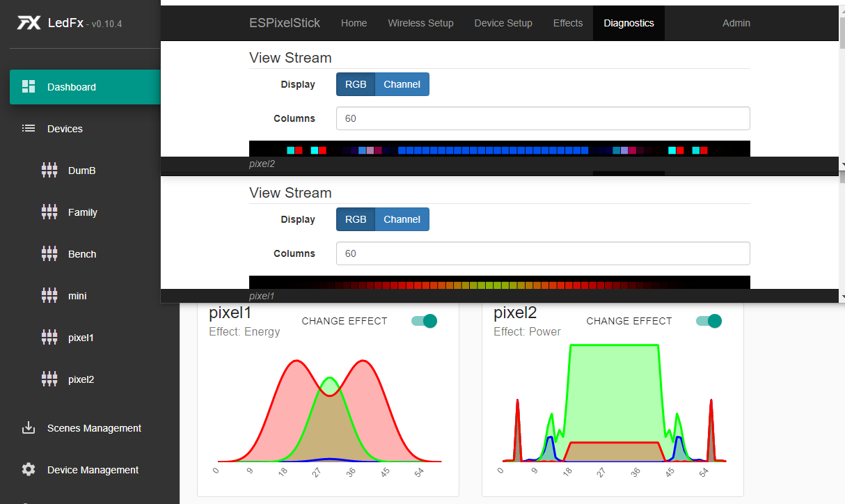This screenshot has height=504, width=845.
Task: Click CHANGE EFFECT on pixel1 card
Action: [345, 321]
